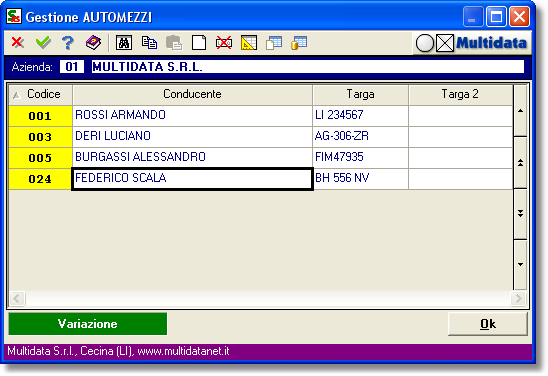
Task: Open help with the question mark icon
Action: [x=68, y=43]
